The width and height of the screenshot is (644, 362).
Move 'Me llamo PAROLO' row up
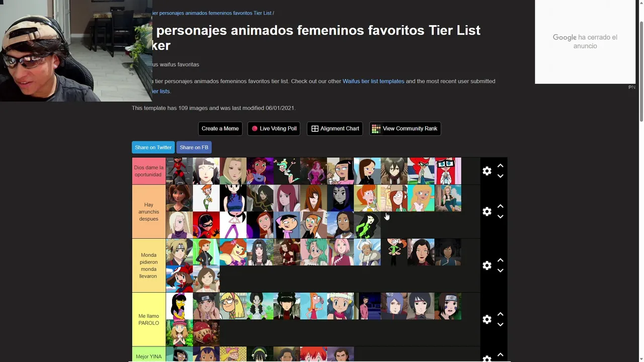point(500,314)
